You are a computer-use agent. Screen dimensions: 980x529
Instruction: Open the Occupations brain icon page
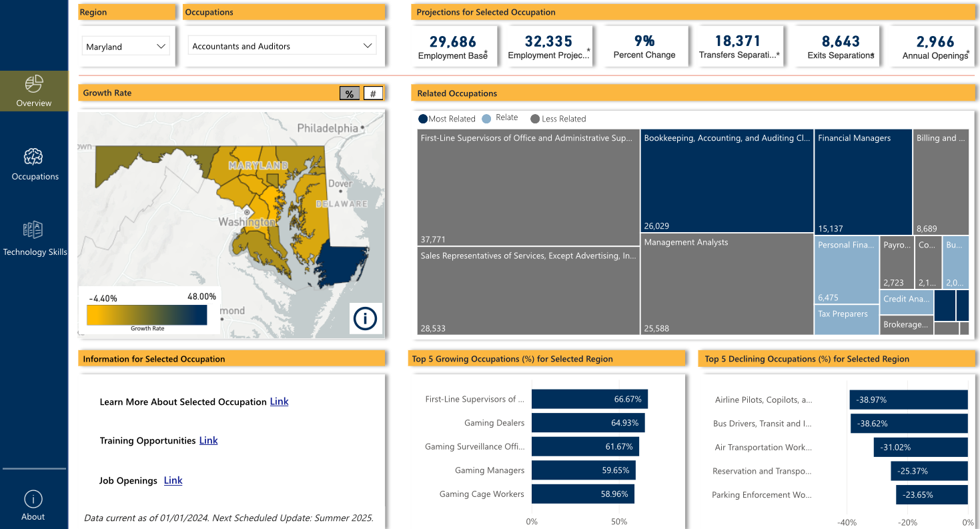pos(33,157)
